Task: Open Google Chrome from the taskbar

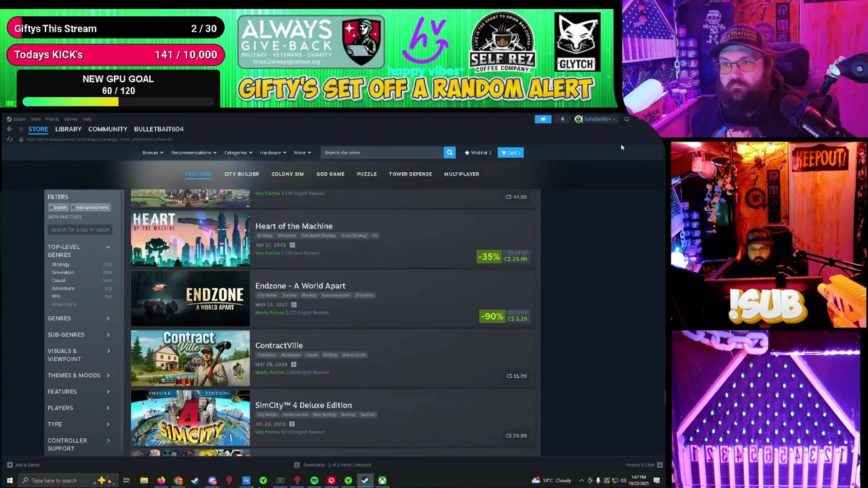Action: pos(178,481)
